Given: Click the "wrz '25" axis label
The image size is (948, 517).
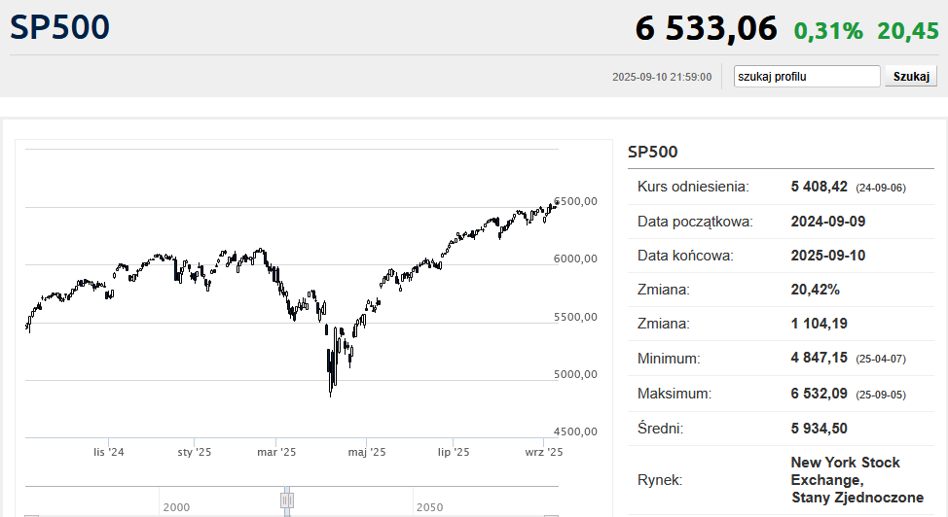Looking at the screenshot, I should click(x=544, y=452).
